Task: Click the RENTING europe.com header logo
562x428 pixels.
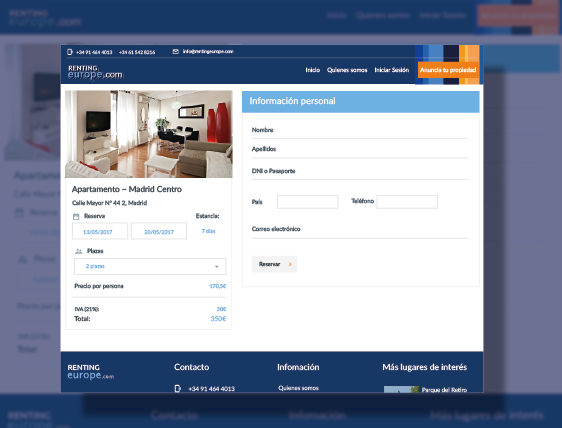Action: point(95,72)
